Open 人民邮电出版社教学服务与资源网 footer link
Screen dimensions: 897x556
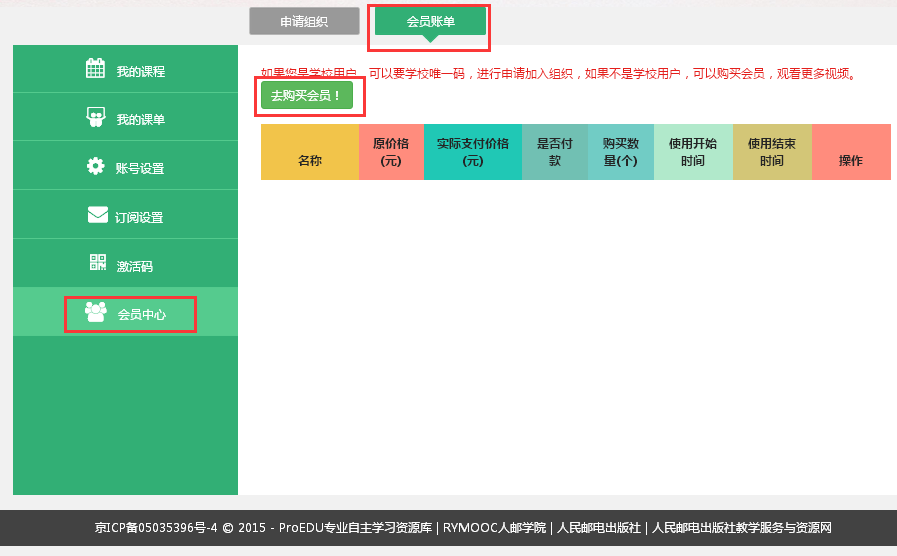pyautogui.click(x=742, y=527)
